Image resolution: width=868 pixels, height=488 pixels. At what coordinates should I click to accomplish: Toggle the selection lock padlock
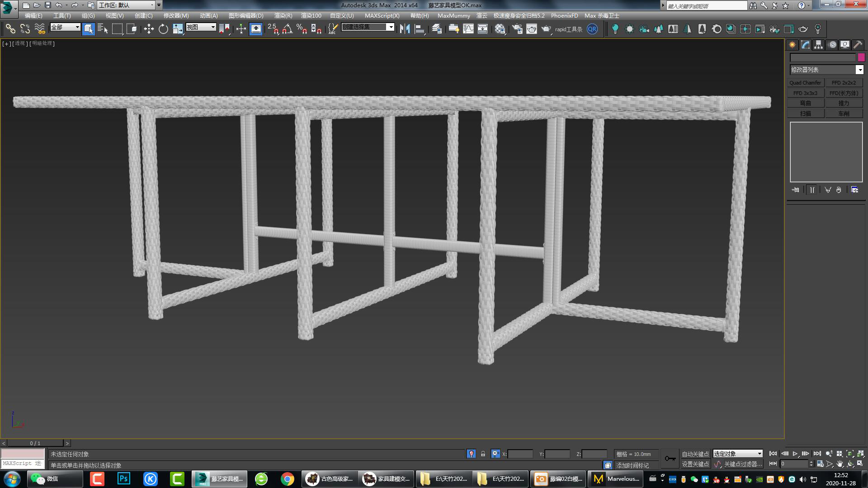click(x=483, y=454)
